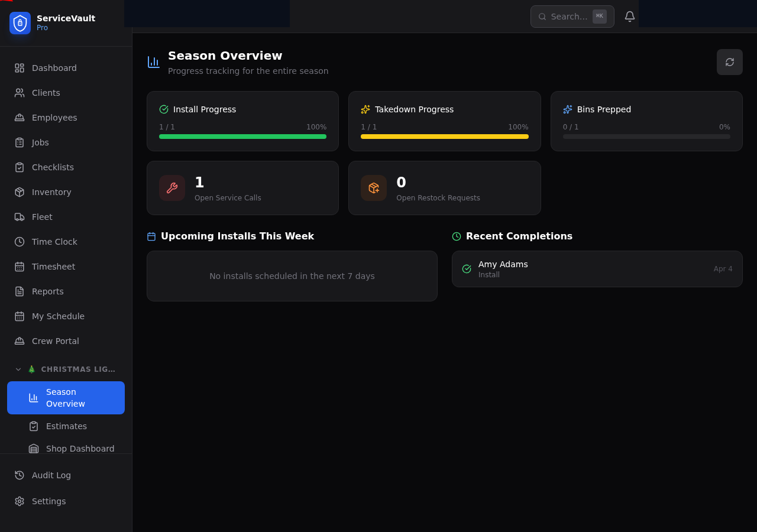Click the restock box icon
This screenshot has width=757, height=532.
(373, 188)
